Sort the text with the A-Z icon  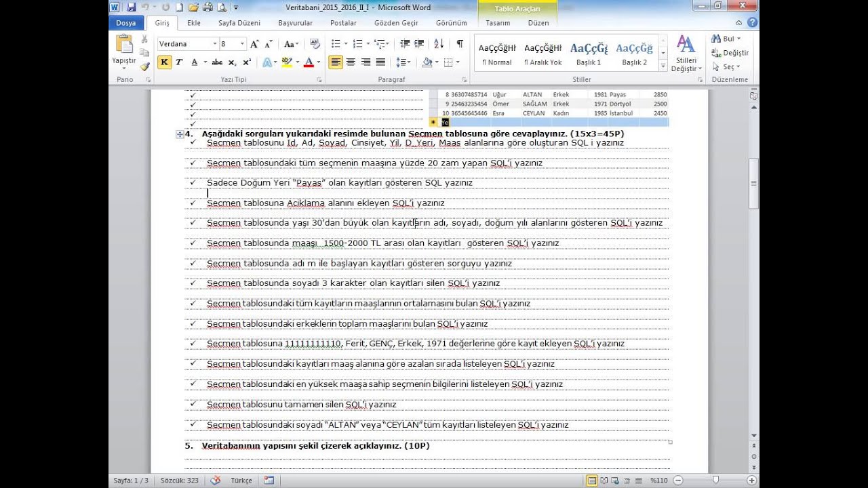[x=439, y=43]
